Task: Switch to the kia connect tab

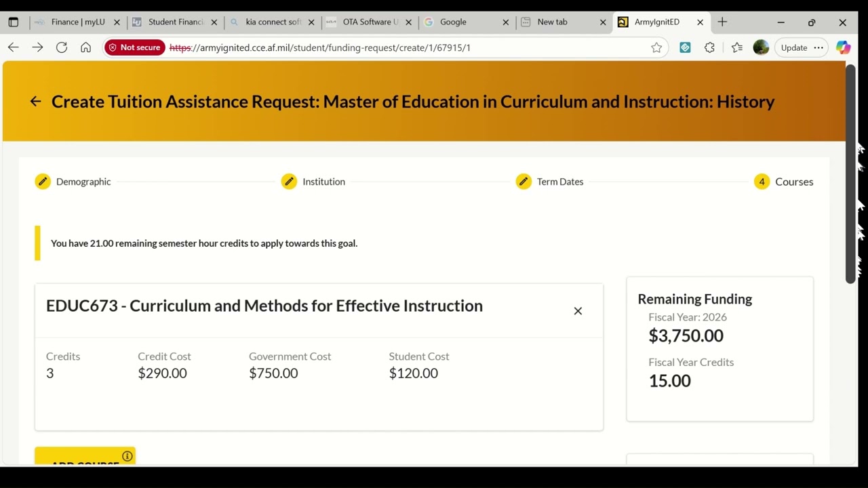Action: pyautogui.click(x=273, y=22)
